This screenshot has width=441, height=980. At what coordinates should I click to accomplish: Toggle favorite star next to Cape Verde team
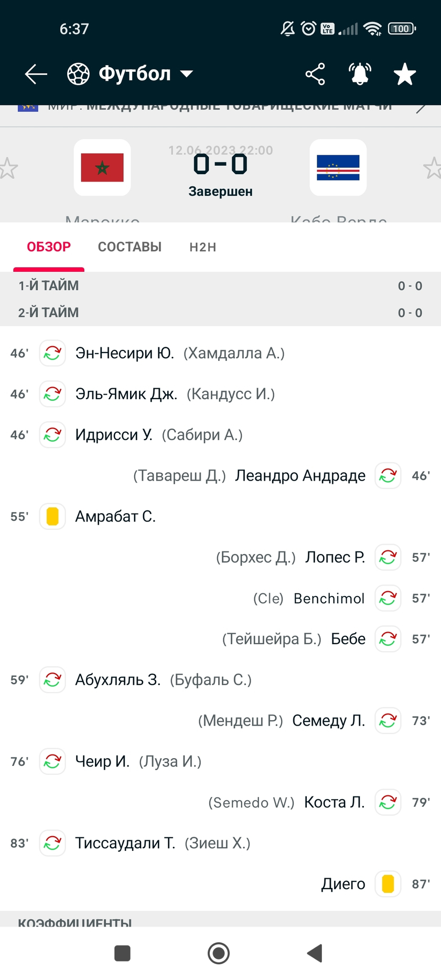point(433,168)
